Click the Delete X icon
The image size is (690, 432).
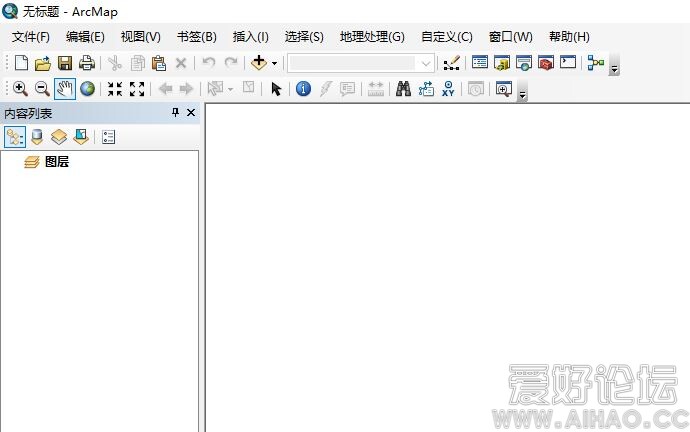tap(181, 63)
